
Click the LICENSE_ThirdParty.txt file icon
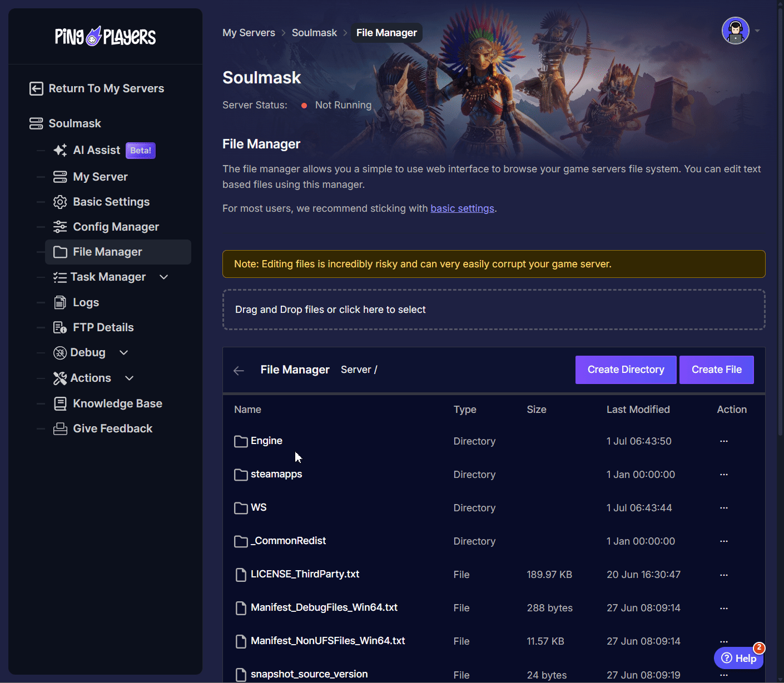point(241,575)
